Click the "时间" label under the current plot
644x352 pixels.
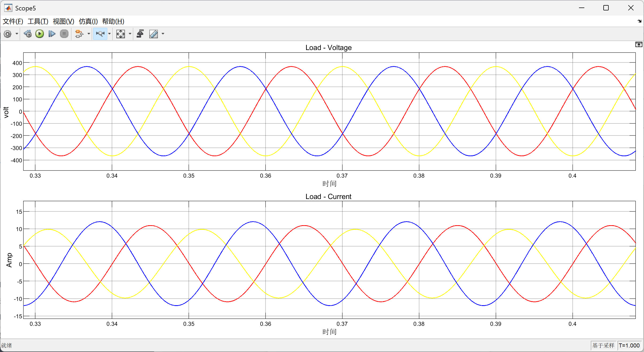pyautogui.click(x=329, y=332)
